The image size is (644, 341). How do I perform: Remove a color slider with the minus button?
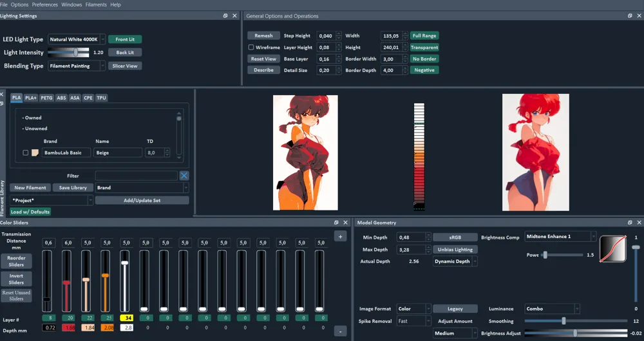(x=340, y=331)
